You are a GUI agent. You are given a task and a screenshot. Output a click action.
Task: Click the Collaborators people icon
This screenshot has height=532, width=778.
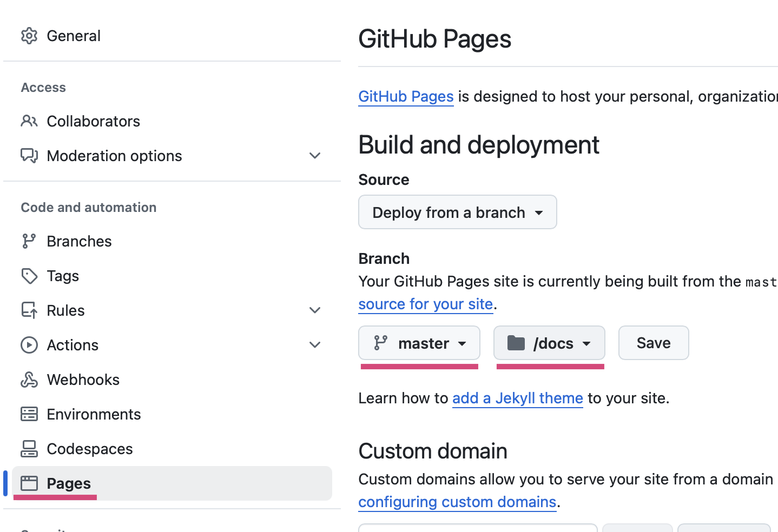point(29,121)
